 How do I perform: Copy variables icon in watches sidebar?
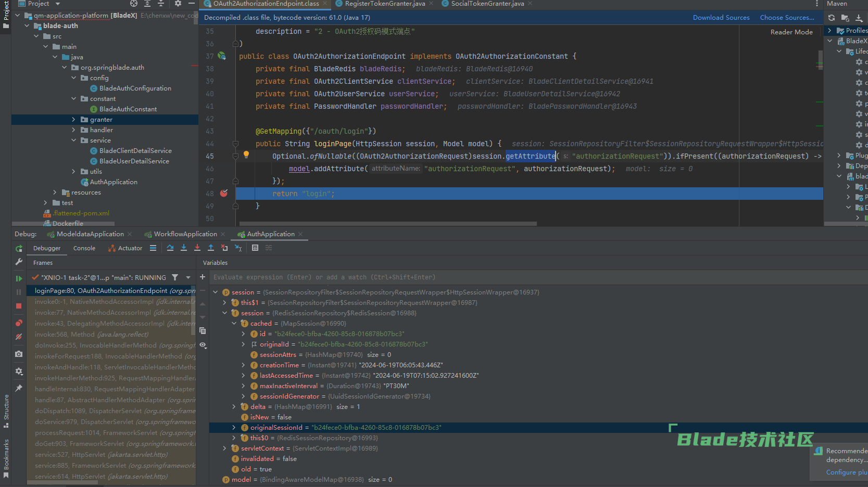coord(203,331)
